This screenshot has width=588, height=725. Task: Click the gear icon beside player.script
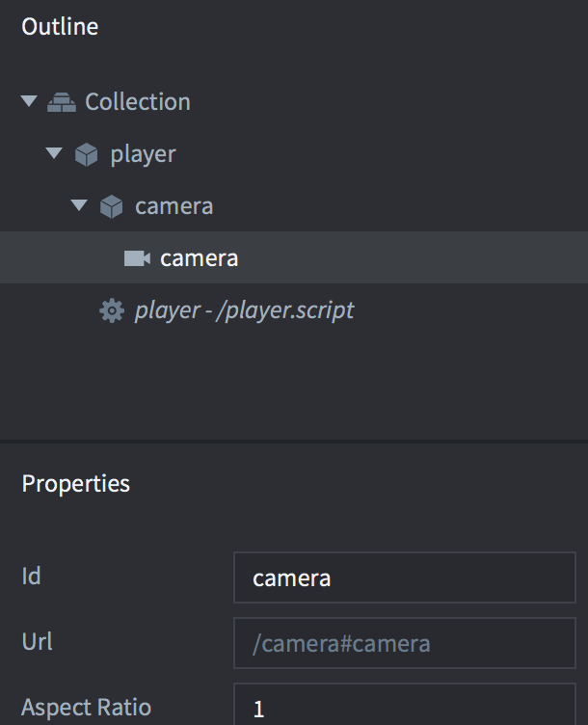pos(112,310)
